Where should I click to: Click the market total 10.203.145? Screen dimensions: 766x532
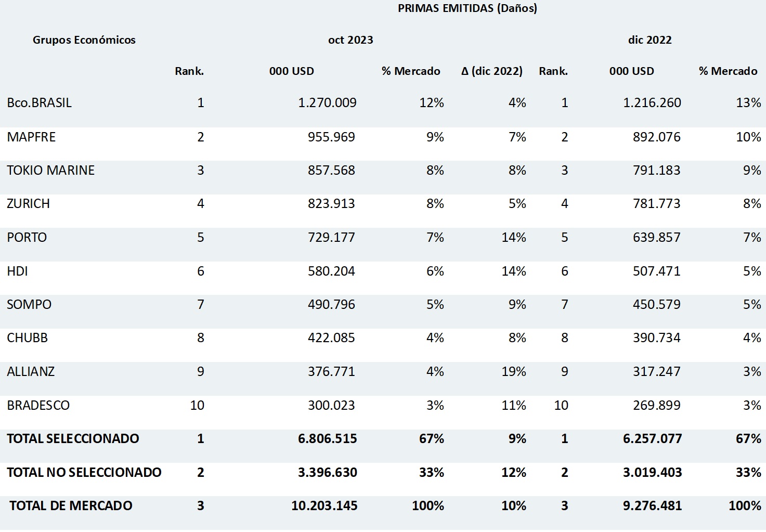(324, 506)
